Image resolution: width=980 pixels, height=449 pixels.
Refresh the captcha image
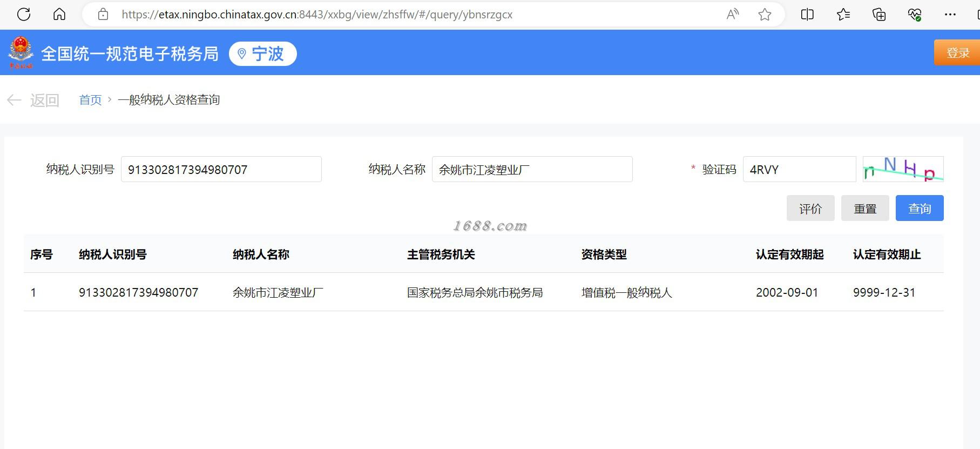tap(903, 169)
